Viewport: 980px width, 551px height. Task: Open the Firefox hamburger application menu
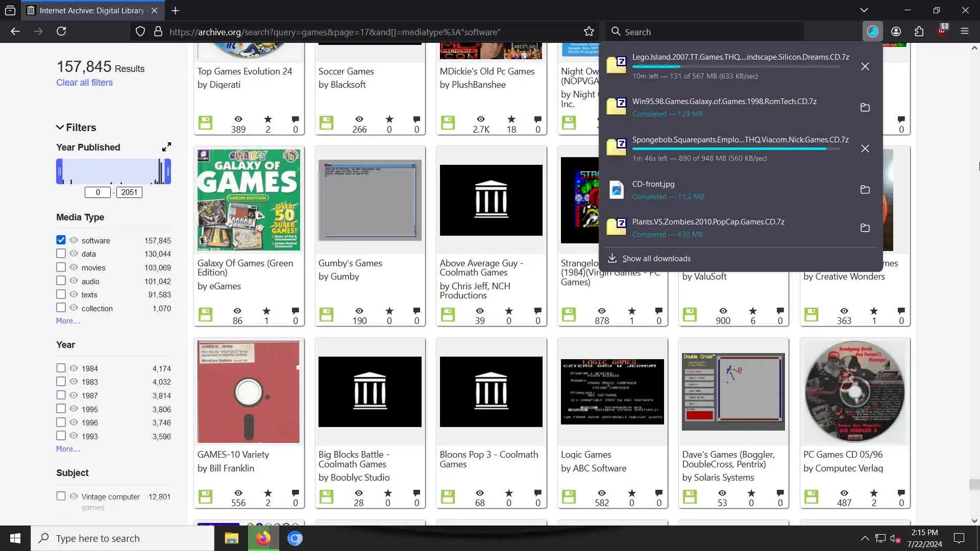(964, 32)
